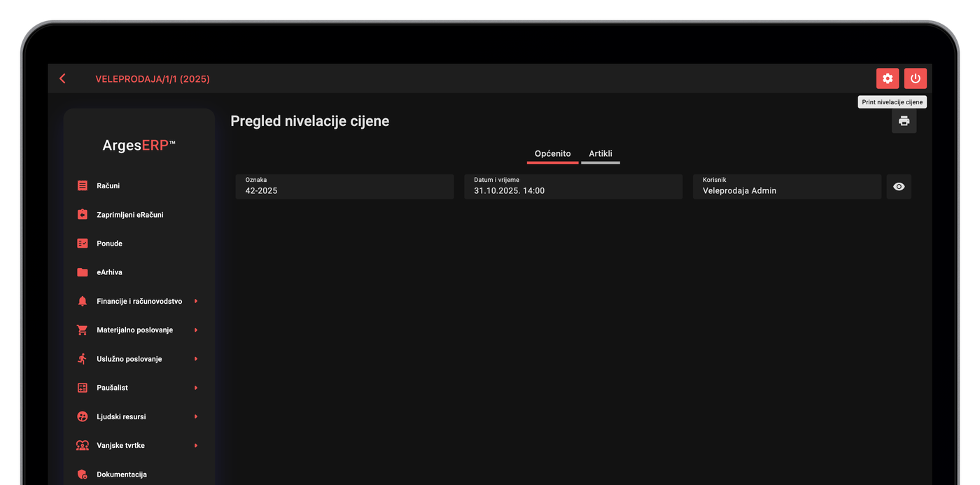Click the power logout button
The height and width of the screenshot is (485, 980).
915,78
